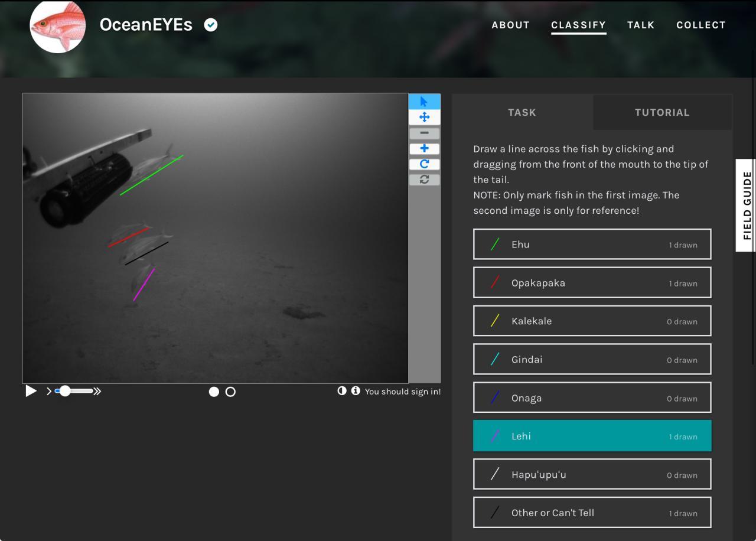The width and height of the screenshot is (756, 541).
Task: Click the black Other line swatch
Action: (x=495, y=513)
